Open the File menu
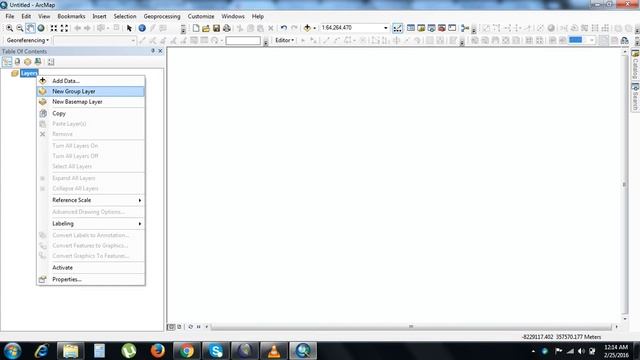This screenshot has height=360, width=640. click(x=10, y=16)
